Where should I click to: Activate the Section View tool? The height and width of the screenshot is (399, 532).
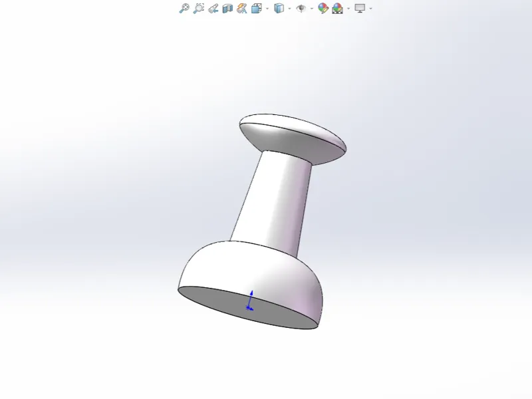[227, 9]
